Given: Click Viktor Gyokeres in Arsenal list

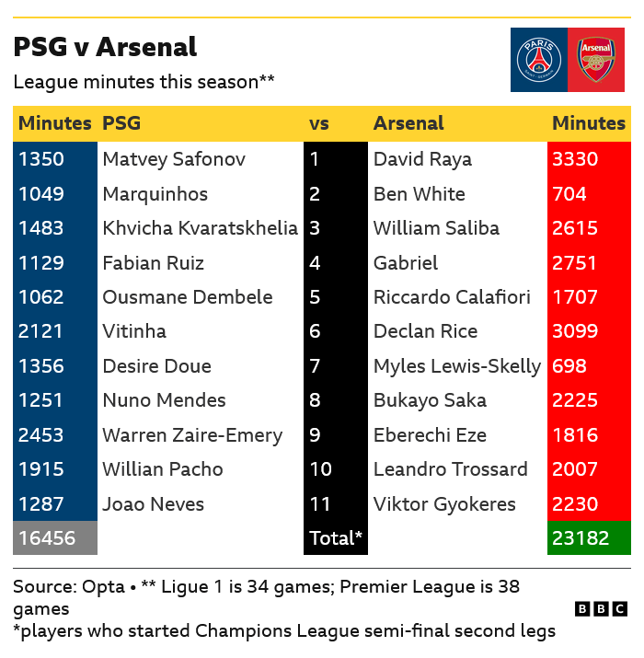Looking at the screenshot, I should pos(444,504).
